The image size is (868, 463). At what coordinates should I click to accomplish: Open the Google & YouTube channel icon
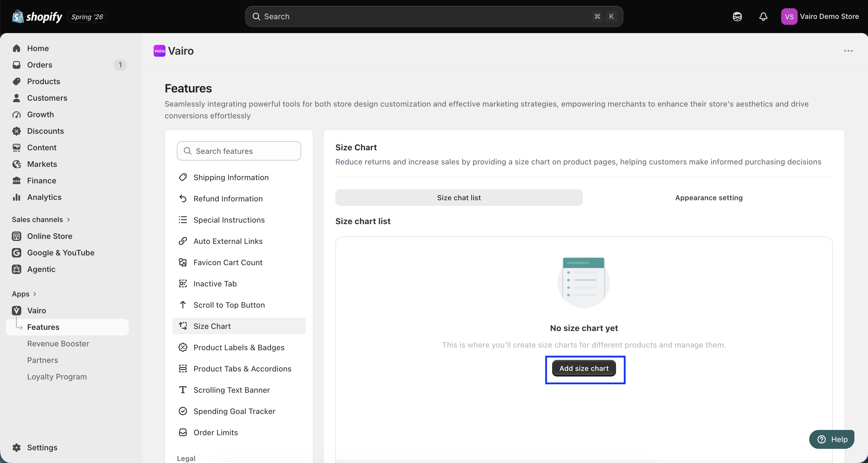17,252
